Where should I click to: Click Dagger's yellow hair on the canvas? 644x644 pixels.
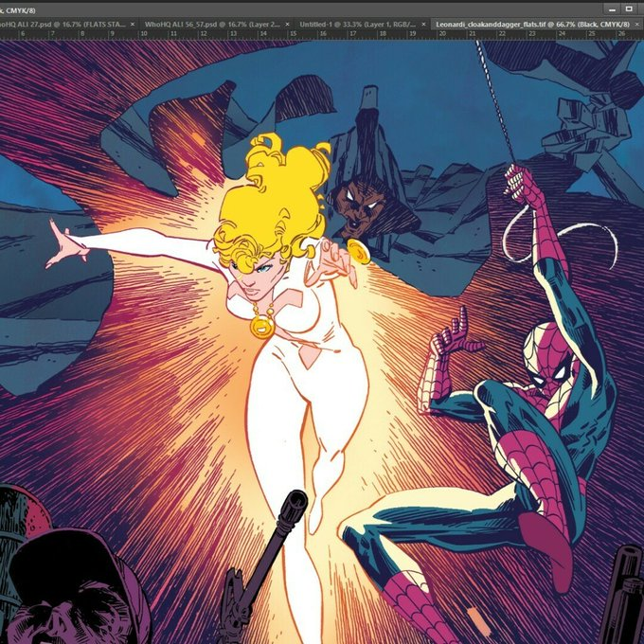[276, 201]
